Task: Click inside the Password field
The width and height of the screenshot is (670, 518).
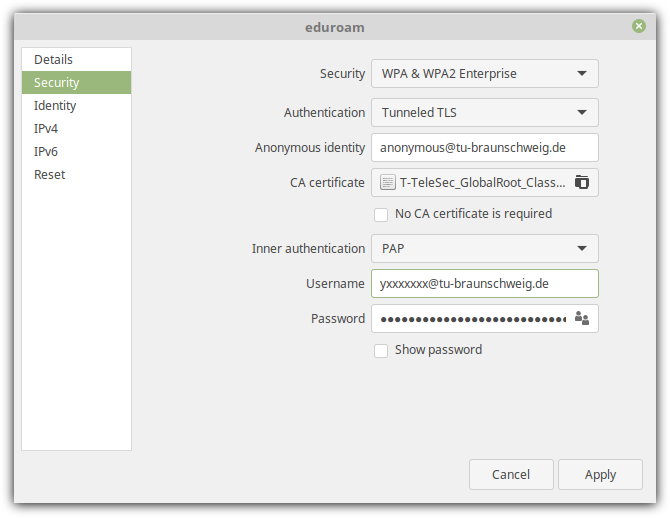Action: click(x=470, y=319)
